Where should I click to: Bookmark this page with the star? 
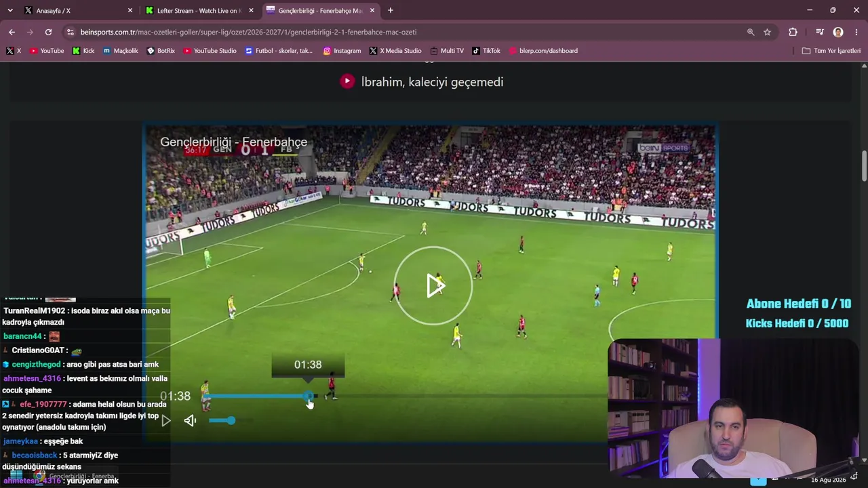(767, 32)
